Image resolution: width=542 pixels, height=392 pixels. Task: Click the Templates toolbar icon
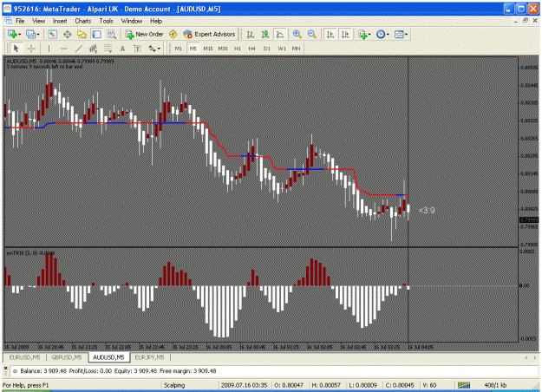[x=399, y=34]
